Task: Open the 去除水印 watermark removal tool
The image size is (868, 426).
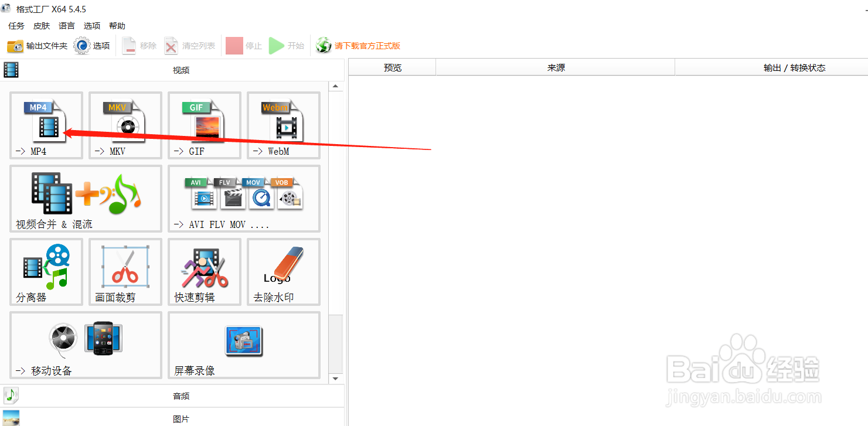Action: [284, 272]
